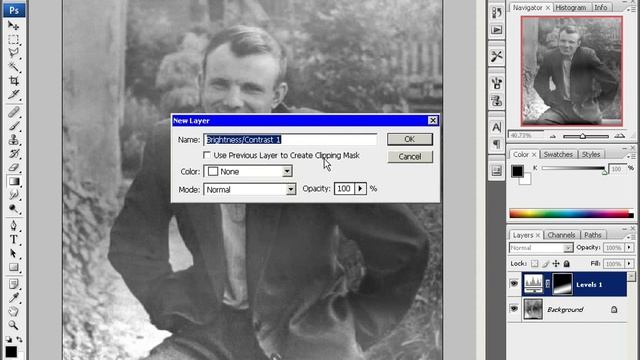
Task: Select the History Brush tool
Action: click(x=13, y=154)
